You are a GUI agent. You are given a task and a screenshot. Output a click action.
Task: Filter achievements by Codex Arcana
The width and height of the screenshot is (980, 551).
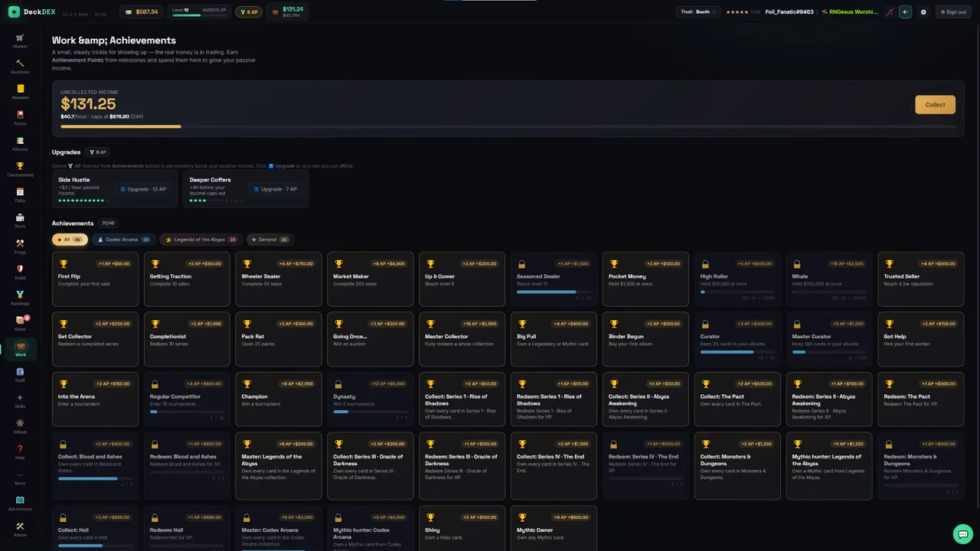click(x=123, y=240)
